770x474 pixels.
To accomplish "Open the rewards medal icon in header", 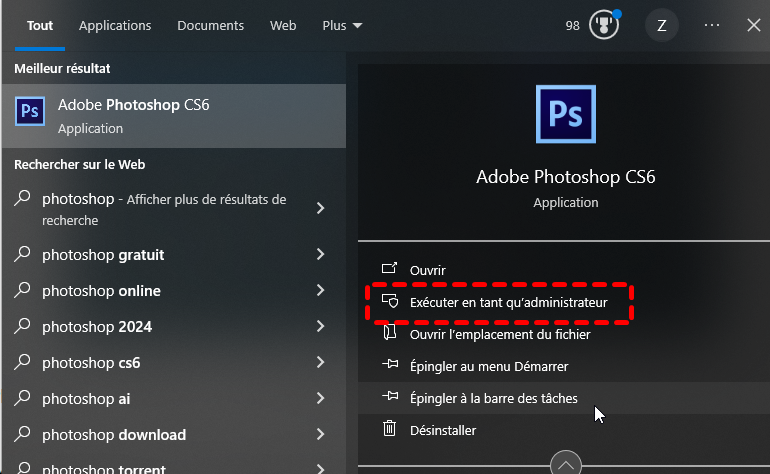I will [x=604, y=25].
